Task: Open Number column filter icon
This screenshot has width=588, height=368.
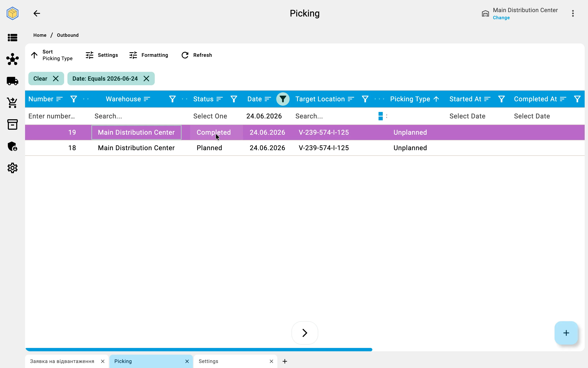Action: [73, 99]
